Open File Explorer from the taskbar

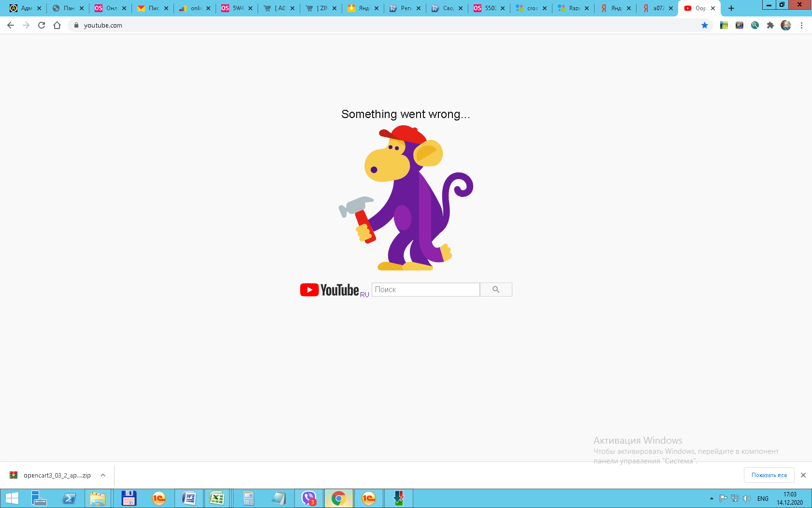[x=98, y=498]
